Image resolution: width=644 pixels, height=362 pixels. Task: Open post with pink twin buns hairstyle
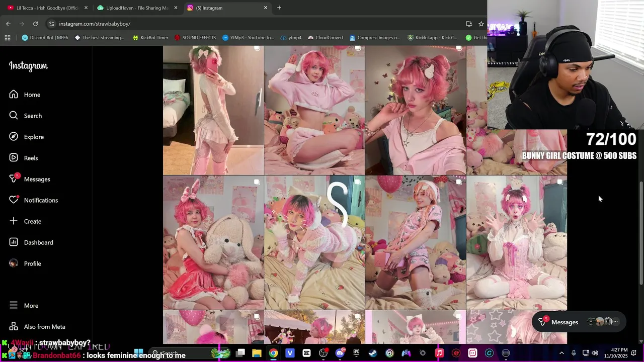coord(416,110)
